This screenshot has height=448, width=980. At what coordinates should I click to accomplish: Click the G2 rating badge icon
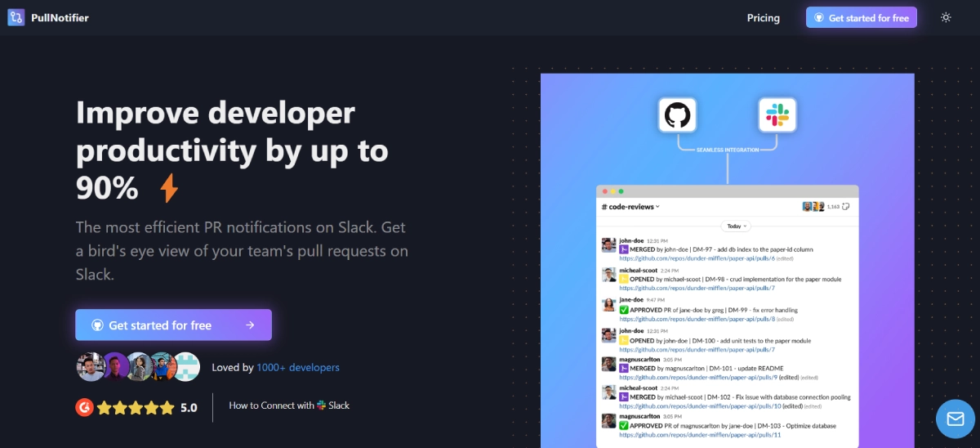(x=84, y=406)
